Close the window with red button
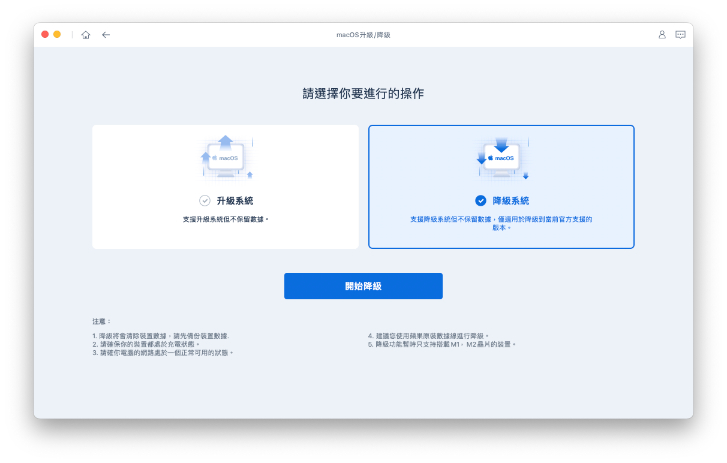The height and width of the screenshot is (463, 727). [x=45, y=34]
